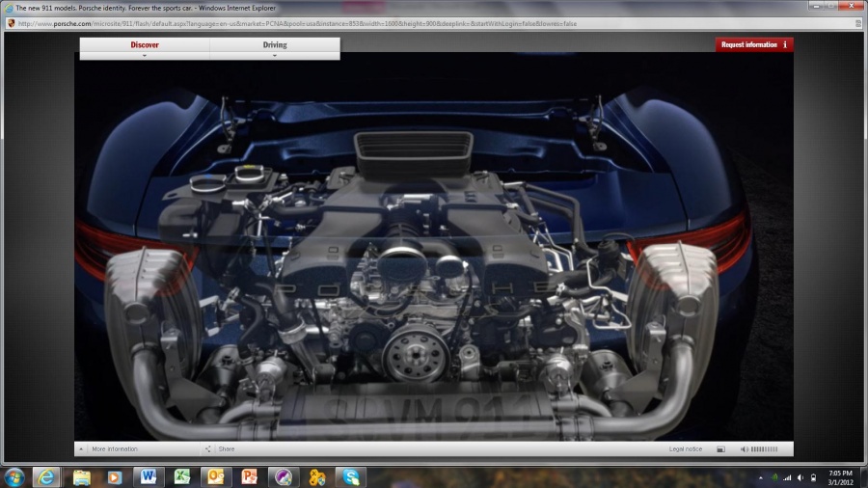
Task: Open Windows Media Player taskbar icon
Action: point(114,477)
